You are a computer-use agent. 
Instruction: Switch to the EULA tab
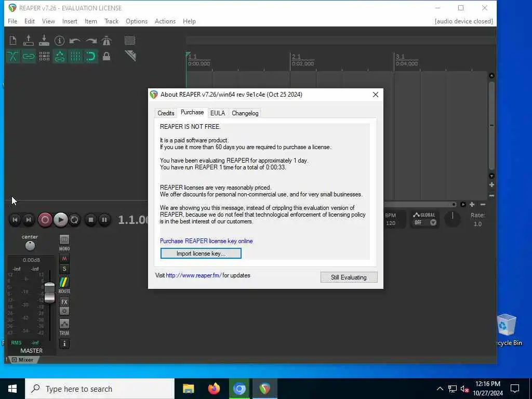point(218,113)
